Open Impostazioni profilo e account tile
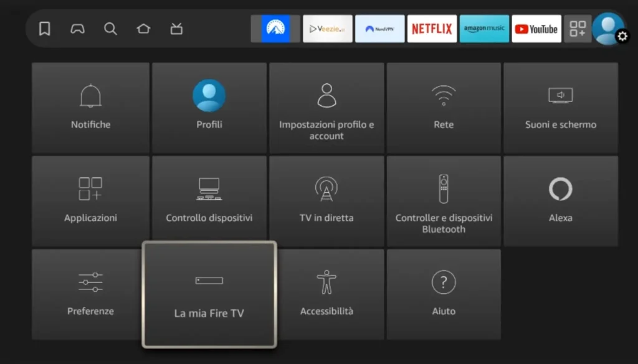Viewport: 638px width, 364px height. pyautogui.click(x=326, y=108)
